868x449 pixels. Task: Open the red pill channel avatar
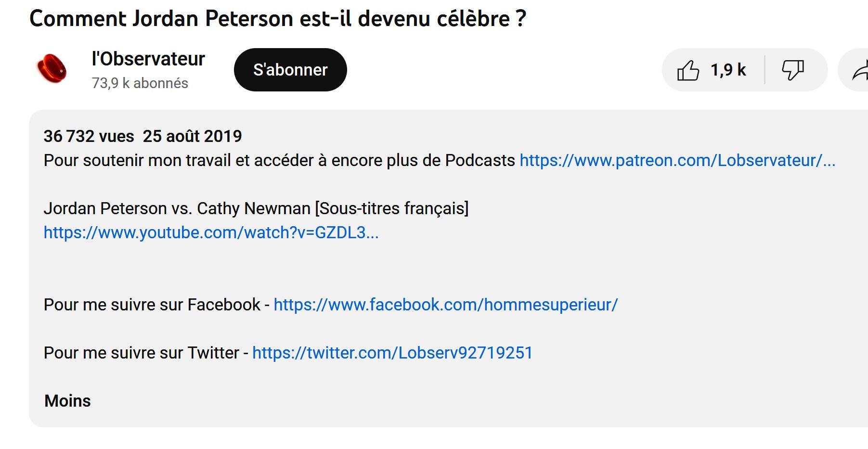[52, 69]
